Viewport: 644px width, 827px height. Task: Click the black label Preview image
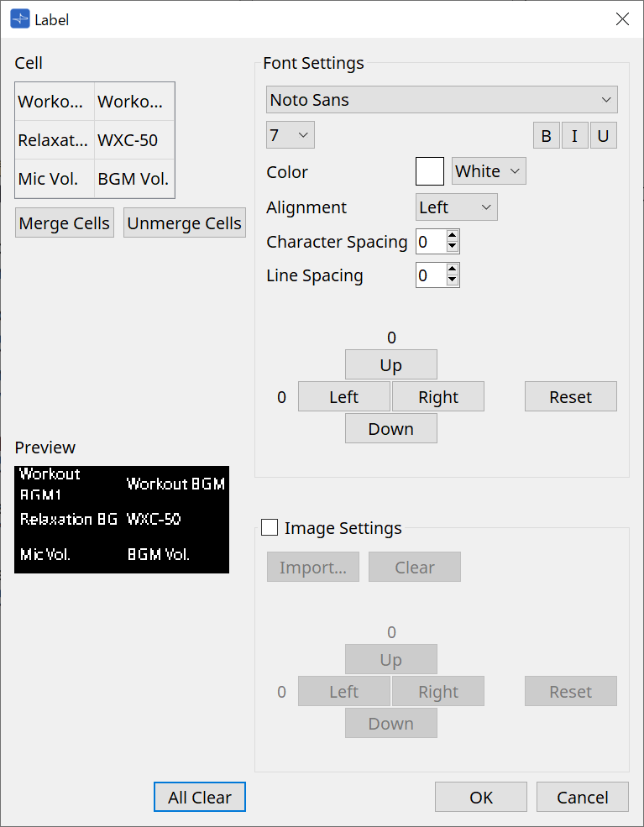click(x=121, y=520)
